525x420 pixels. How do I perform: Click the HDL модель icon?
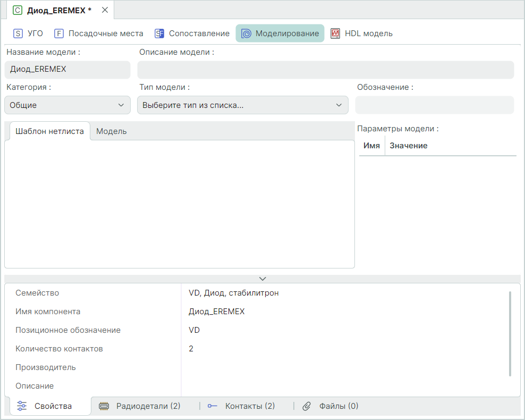(335, 33)
